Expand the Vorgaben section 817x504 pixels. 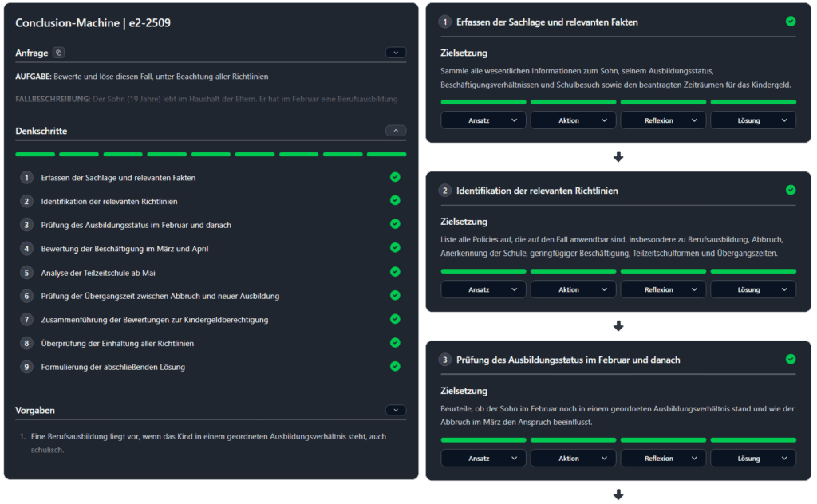click(395, 410)
